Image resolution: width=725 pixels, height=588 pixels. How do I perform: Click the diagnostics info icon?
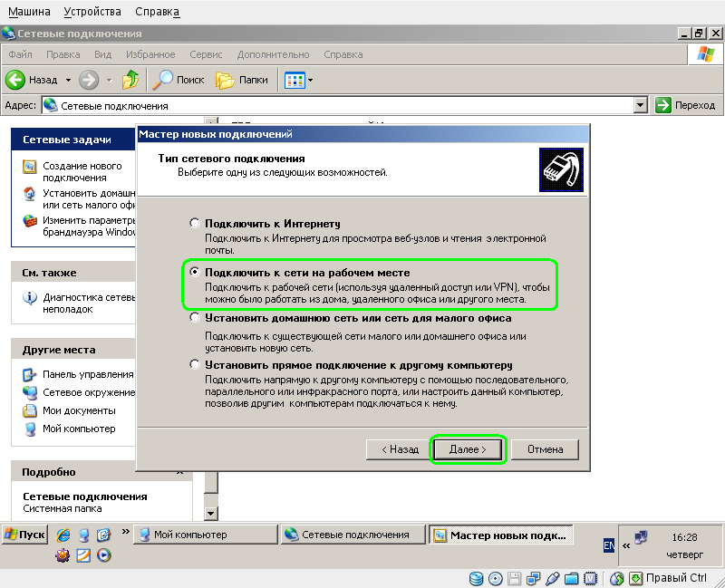30,297
